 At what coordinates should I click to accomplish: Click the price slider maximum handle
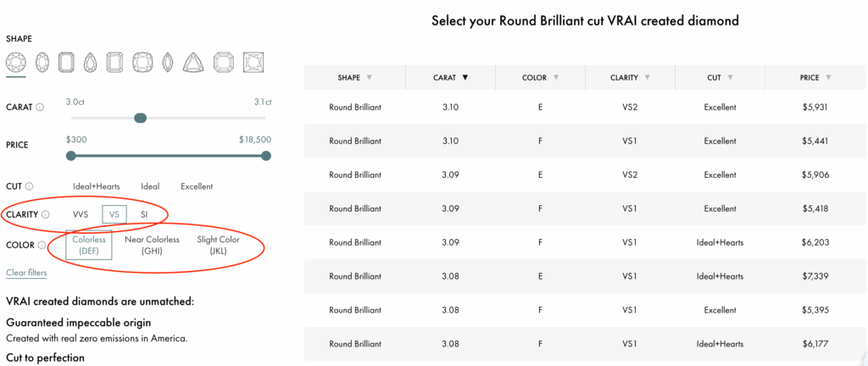(x=266, y=156)
